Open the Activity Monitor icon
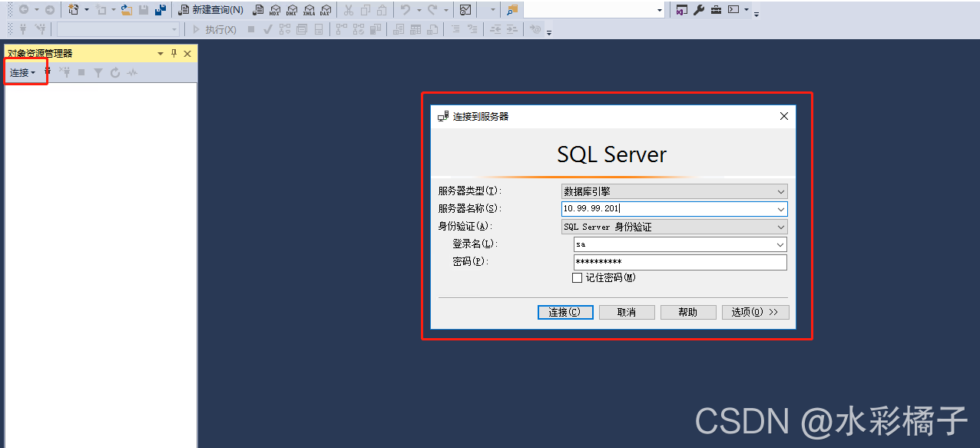The width and height of the screenshot is (980, 448). [x=465, y=10]
